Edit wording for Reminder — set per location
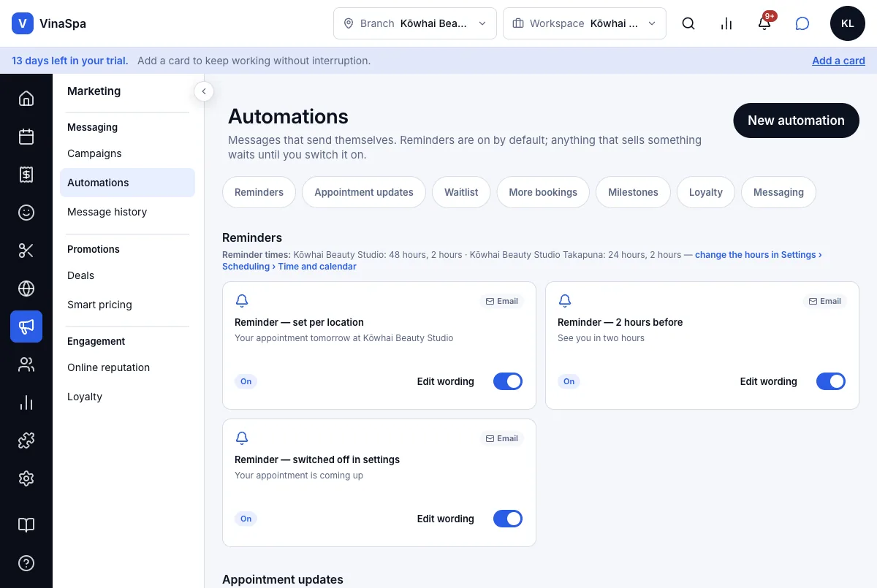 point(445,381)
